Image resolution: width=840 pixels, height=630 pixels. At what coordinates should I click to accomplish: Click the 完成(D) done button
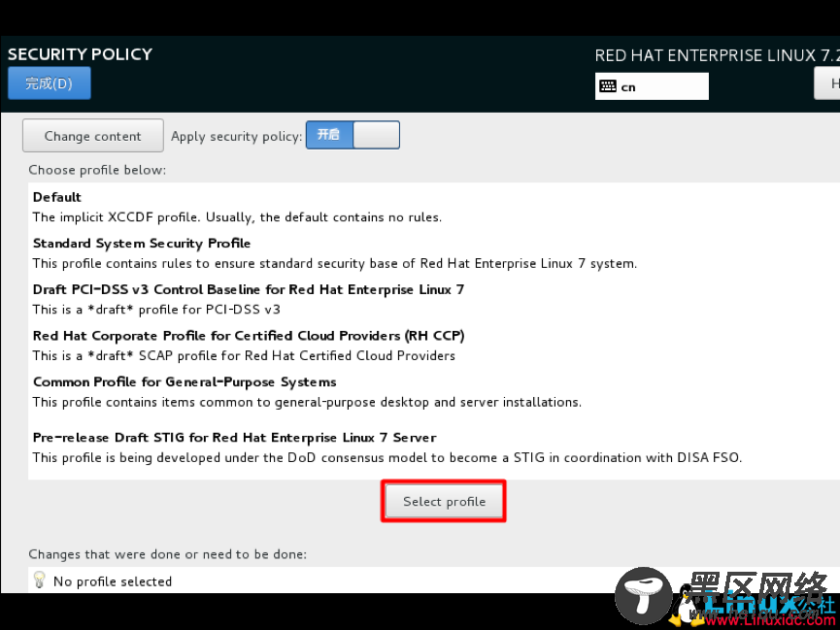pyautogui.click(x=50, y=83)
